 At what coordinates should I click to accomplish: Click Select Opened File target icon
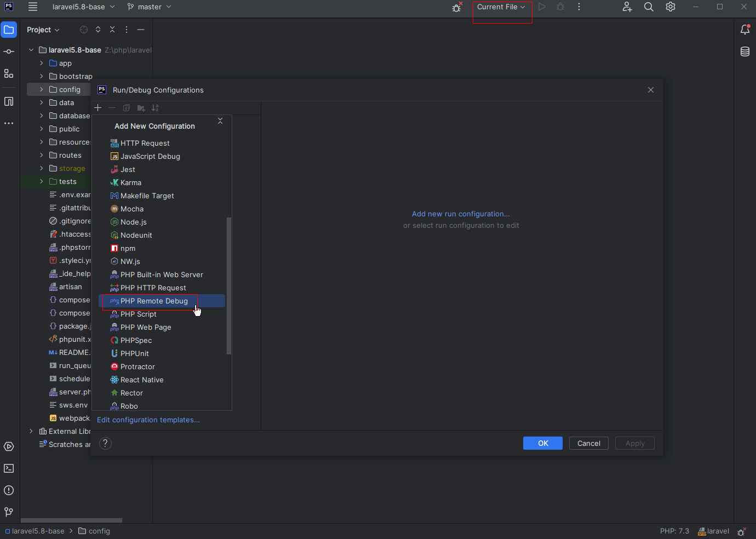click(x=84, y=30)
